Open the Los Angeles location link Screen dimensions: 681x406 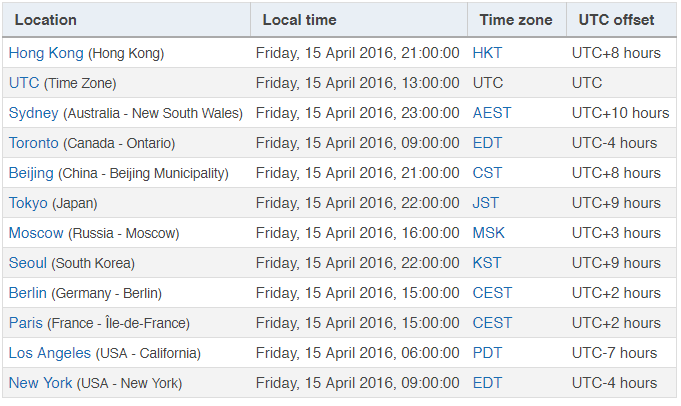point(50,353)
